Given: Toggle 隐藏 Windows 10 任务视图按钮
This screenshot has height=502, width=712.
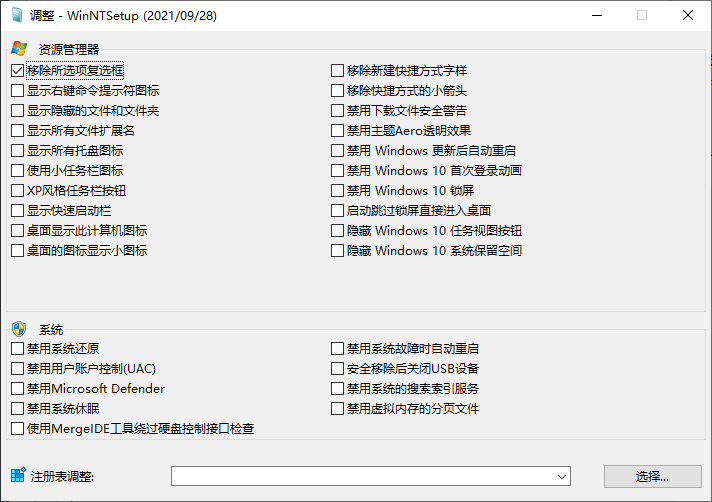Looking at the screenshot, I should click(337, 231).
